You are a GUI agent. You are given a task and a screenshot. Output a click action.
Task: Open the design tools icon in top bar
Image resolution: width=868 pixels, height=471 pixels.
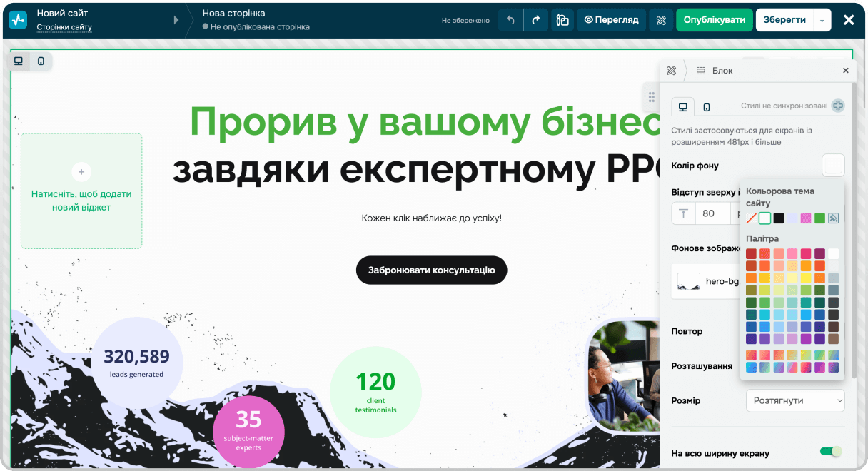coord(661,20)
